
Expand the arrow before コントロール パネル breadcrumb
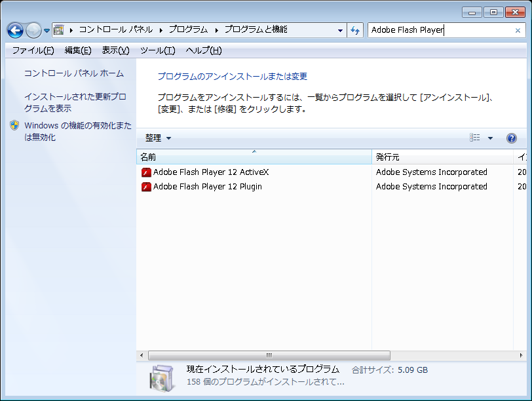click(x=71, y=30)
